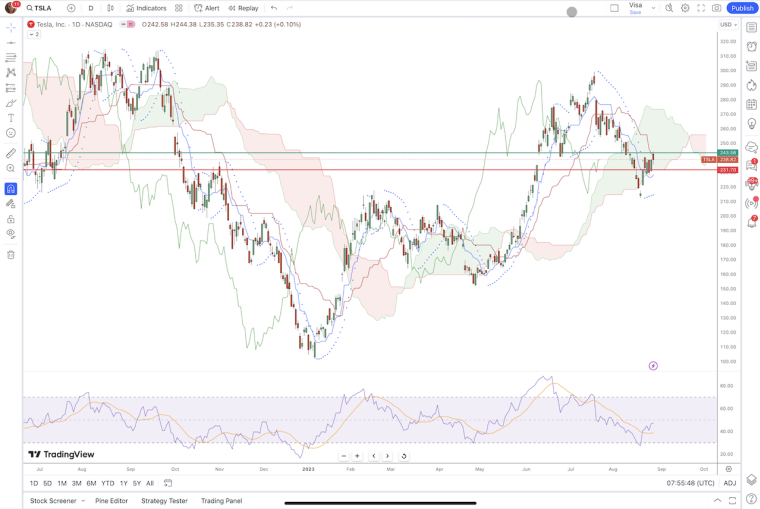Open the candlestick chart style selector
Viewport: 760px width, 509px height.
pos(110,8)
